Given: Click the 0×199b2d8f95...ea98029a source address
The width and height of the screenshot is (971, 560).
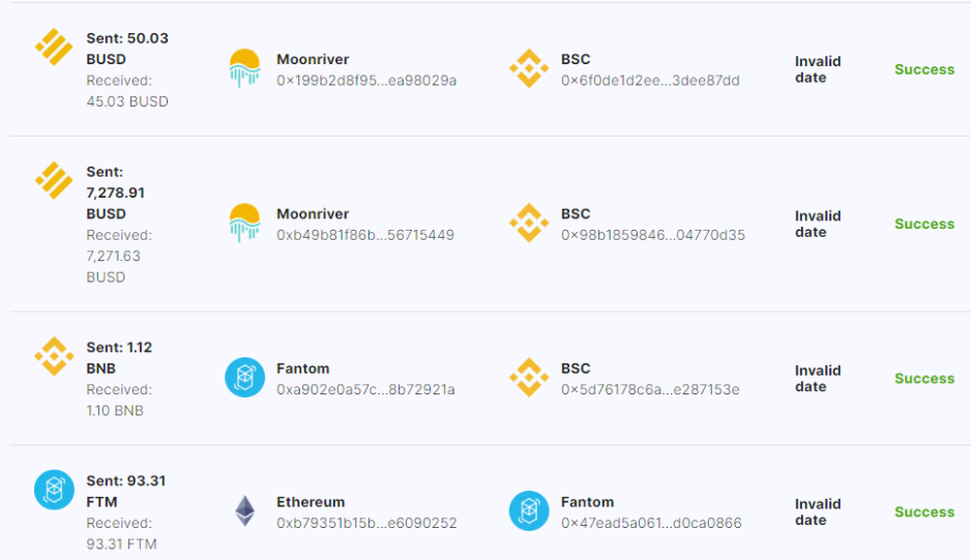Looking at the screenshot, I should tap(367, 80).
